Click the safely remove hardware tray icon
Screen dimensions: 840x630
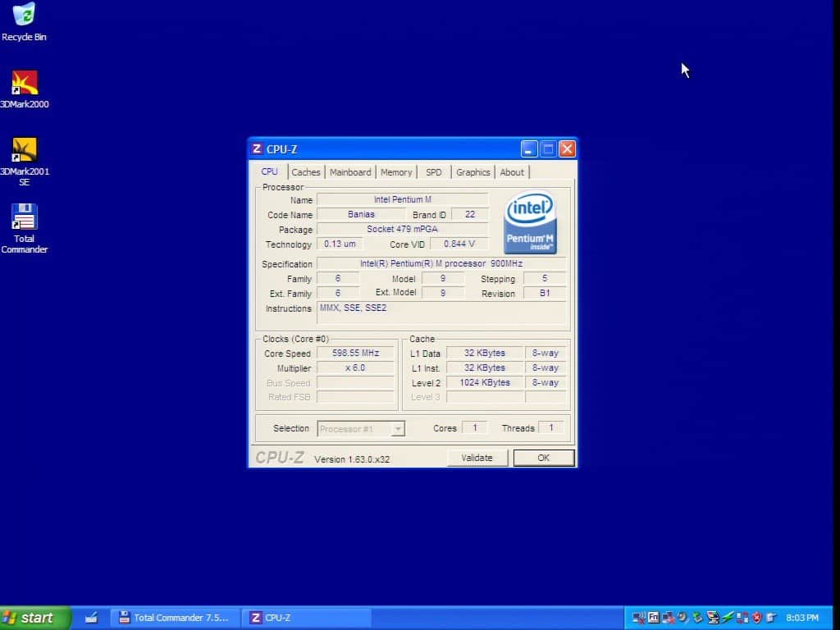[697, 618]
